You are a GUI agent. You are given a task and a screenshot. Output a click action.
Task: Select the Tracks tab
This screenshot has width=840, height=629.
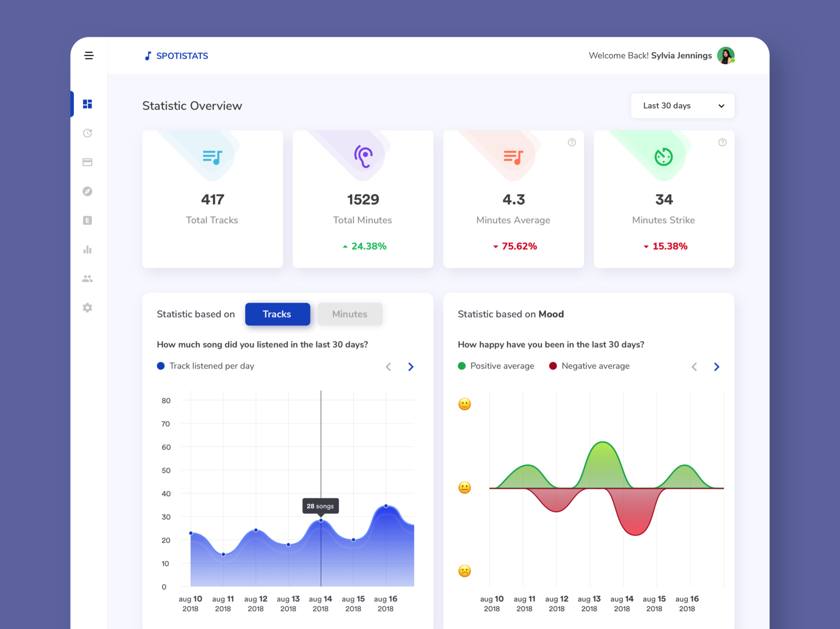click(x=278, y=314)
